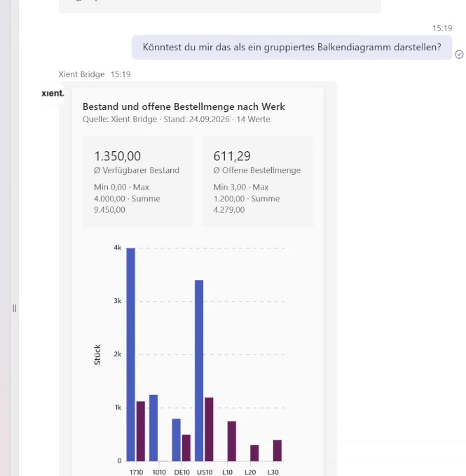This screenshot has height=476, width=466.
Task: Click the x-axis label L30
Action: pyautogui.click(x=273, y=472)
